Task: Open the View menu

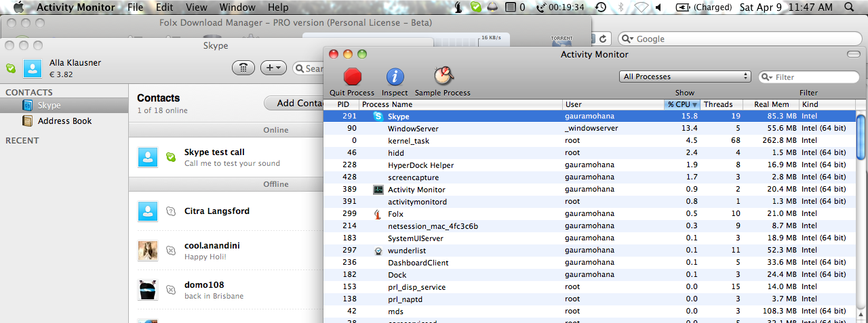Action: tap(196, 7)
